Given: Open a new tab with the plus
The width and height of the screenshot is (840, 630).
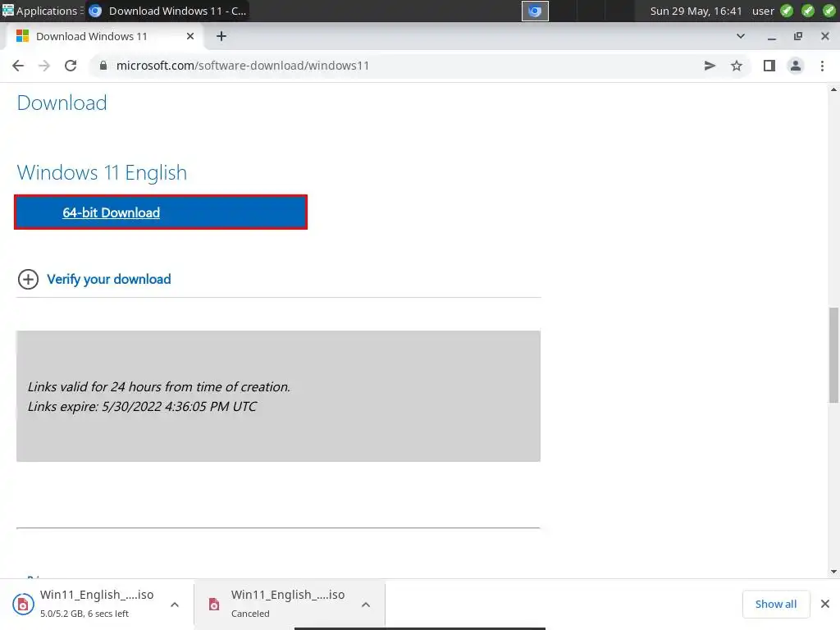Looking at the screenshot, I should point(221,36).
